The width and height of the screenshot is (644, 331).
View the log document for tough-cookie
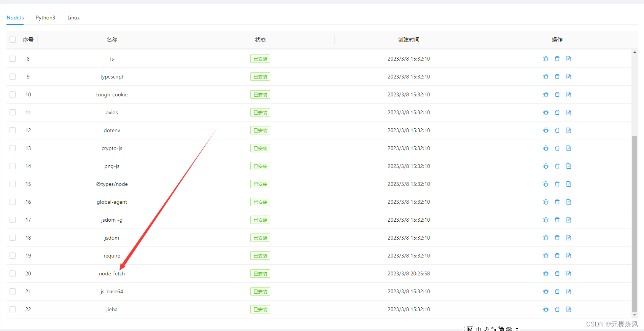coord(569,94)
